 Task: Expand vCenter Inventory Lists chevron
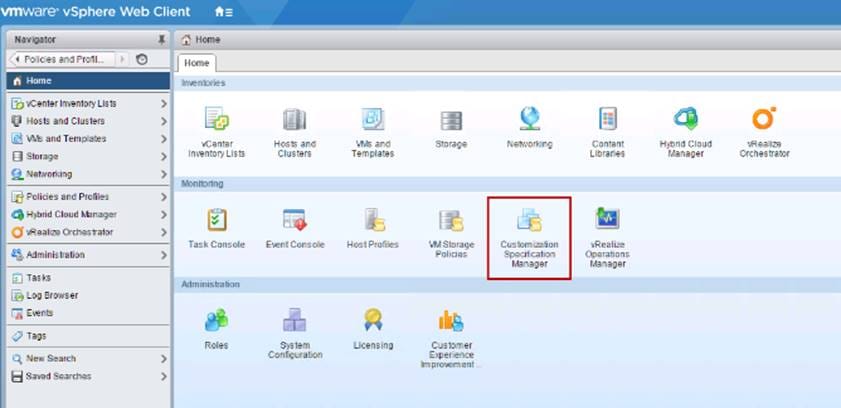(x=164, y=103)
